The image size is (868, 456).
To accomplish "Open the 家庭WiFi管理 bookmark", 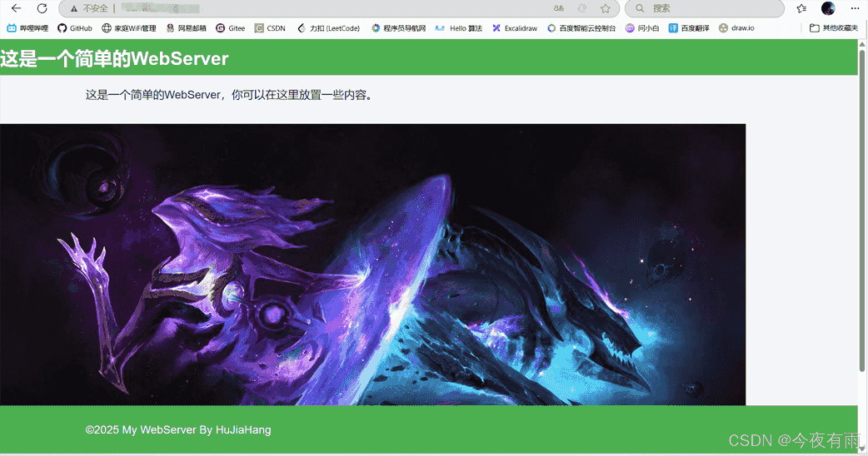I will (x=128, y=28).
